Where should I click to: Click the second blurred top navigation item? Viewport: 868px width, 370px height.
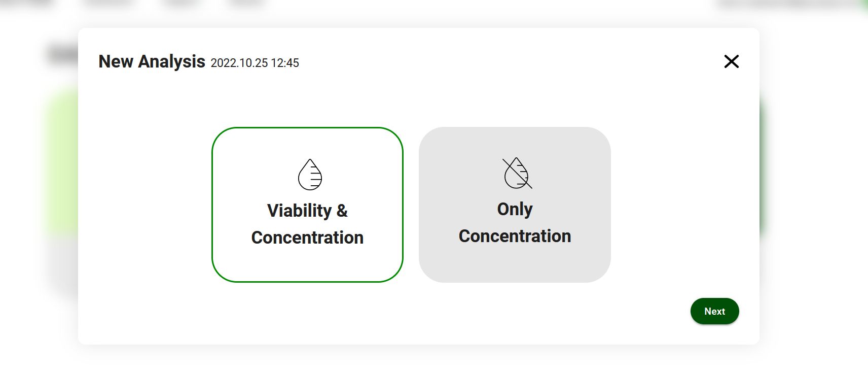click(x=107, y=3)
